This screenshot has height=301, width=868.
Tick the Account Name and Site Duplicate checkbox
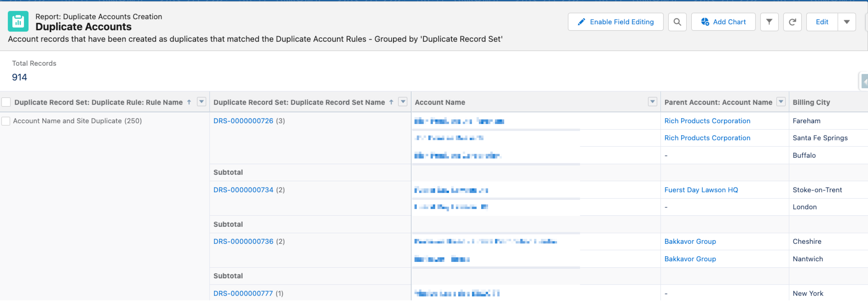pyautogui.click(x=6, y=121)
